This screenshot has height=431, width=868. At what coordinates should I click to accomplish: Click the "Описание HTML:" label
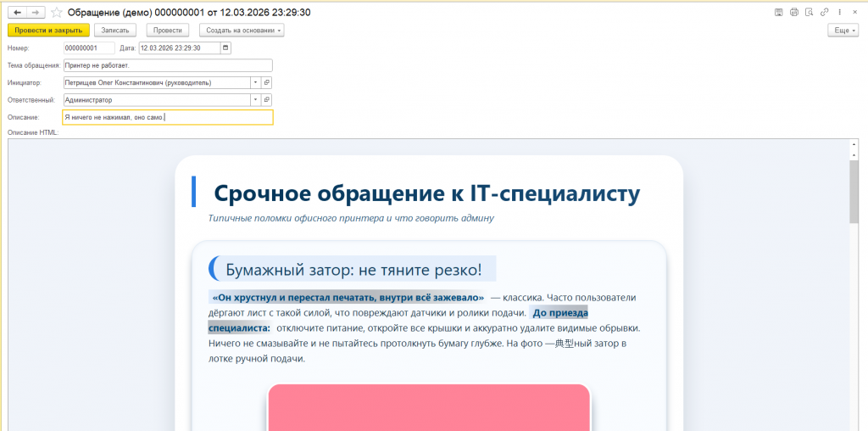33,133
